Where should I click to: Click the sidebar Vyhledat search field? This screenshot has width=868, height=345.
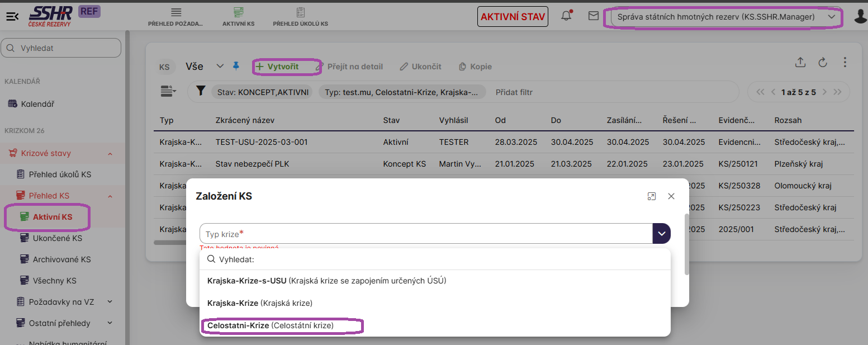click(x=61, y=48)
